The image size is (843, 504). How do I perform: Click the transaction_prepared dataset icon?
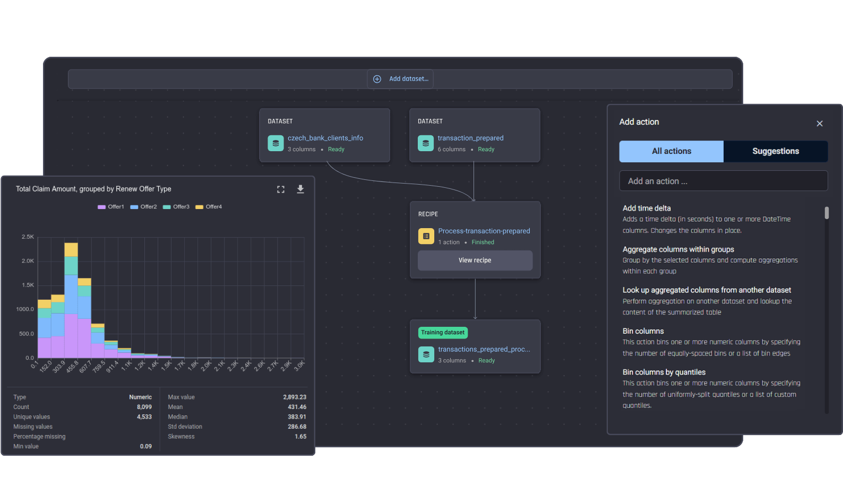tap(426, 143)
